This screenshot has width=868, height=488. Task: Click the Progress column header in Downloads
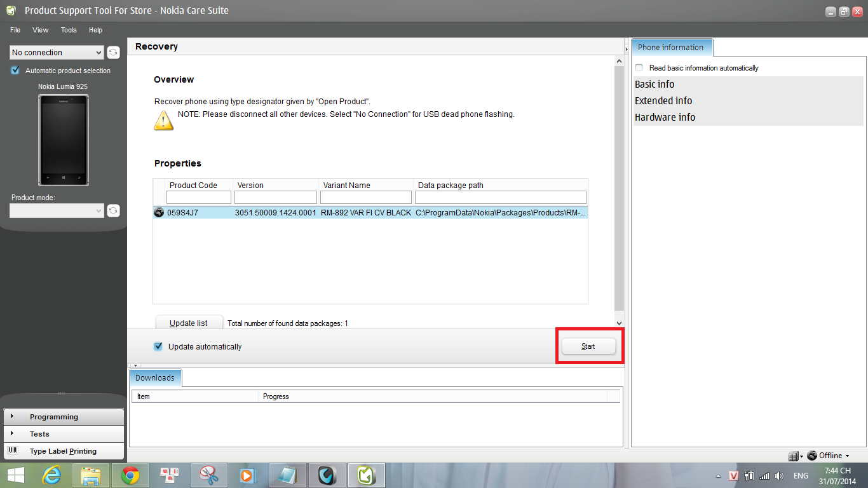click(433, 396)
